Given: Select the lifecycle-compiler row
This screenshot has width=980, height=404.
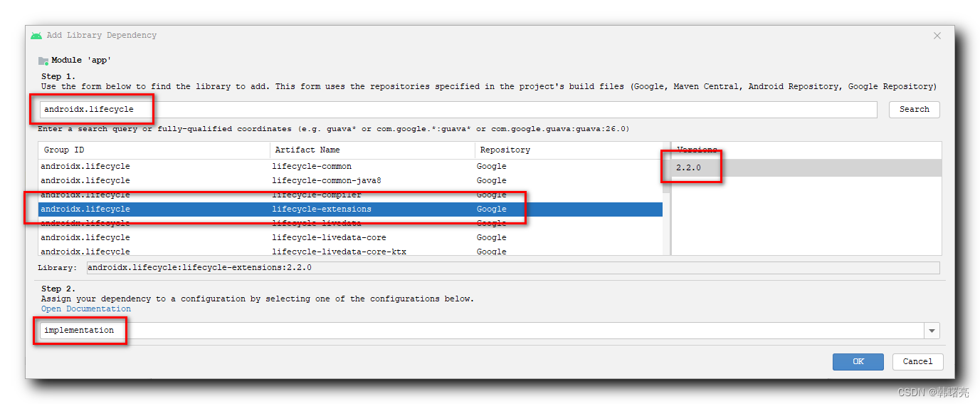Looking at the screenshot, I should 350,195.
